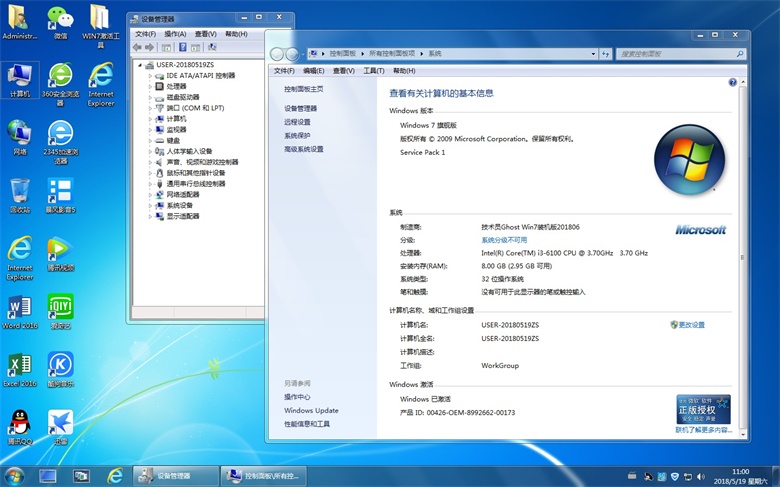Click the 搜索控制面板 search field
Screen dimensions: 780x487
click(x=675, y=53)
